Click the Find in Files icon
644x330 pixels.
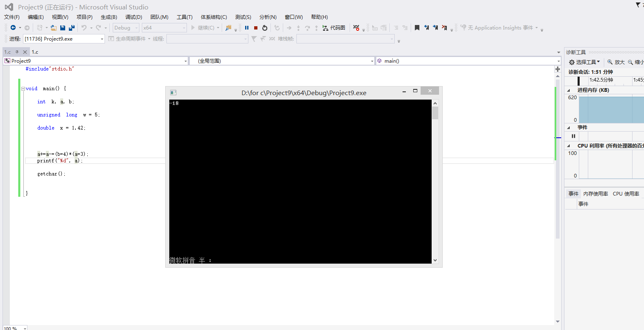point(228,28)
